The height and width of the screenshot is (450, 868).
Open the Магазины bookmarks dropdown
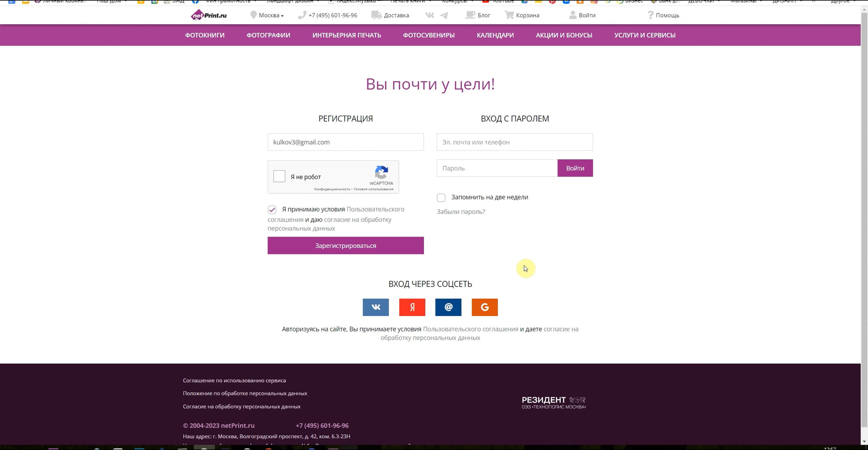click(x=744, y=1)
